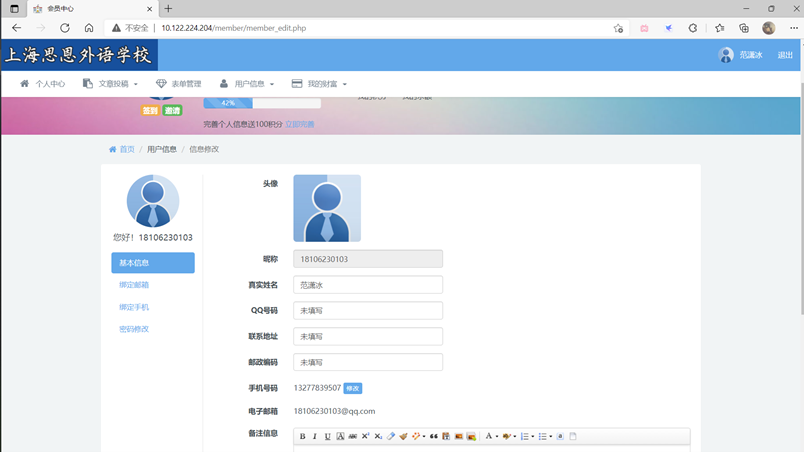804x452 pixels.
Task: Click the auto-typeset magic wand icon
Action: coord(416,436)
